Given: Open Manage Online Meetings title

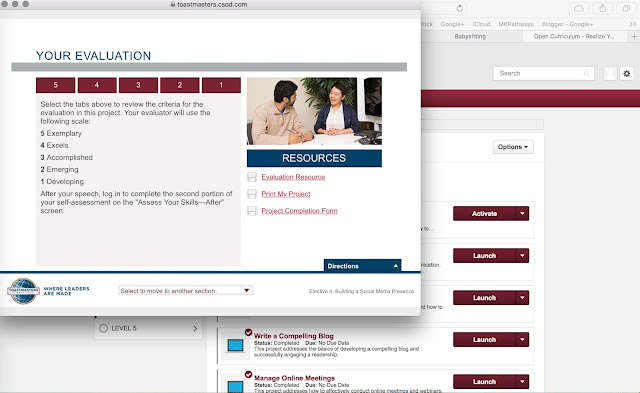Looking at the screenshot, I should coord(294,378).
